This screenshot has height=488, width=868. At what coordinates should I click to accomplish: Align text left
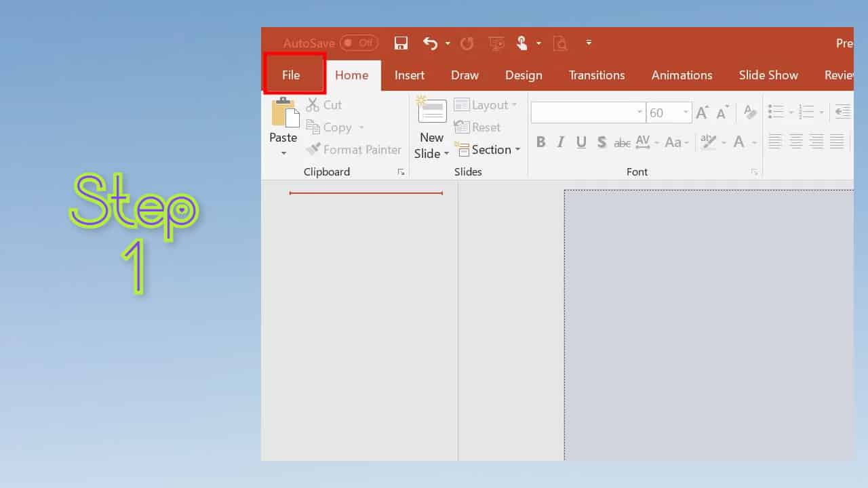click(775, 142)
